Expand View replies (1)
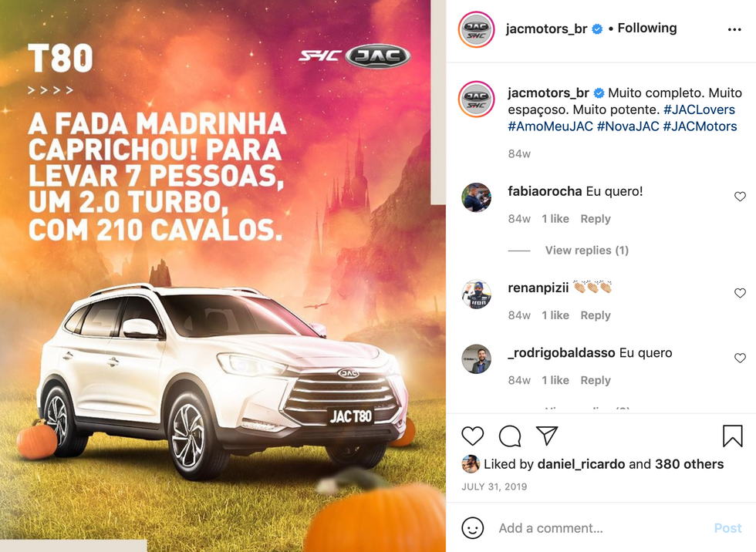Viewport: 756px width, 552px height. point(587,251)
